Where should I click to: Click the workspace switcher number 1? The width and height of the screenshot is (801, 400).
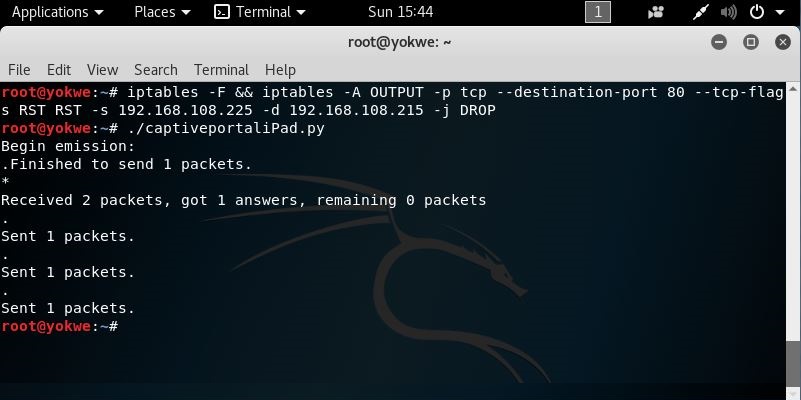pyautogui.click(x=598, y=12)
